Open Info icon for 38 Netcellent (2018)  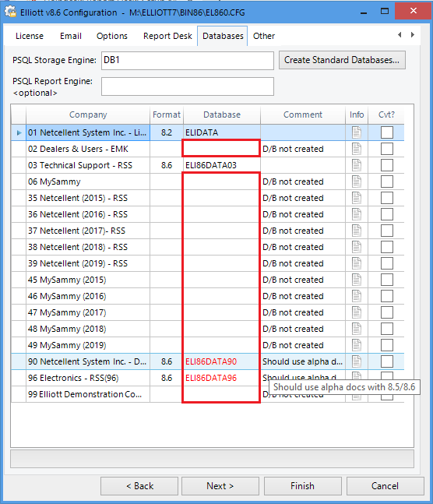click(x=357, y=247)
